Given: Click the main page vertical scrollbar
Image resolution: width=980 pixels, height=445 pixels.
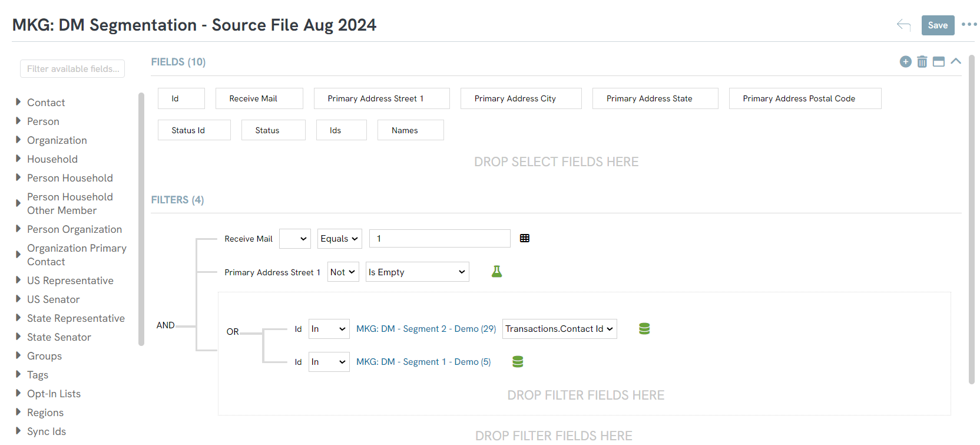Looking at the screenshot, I should pos(972,219).
